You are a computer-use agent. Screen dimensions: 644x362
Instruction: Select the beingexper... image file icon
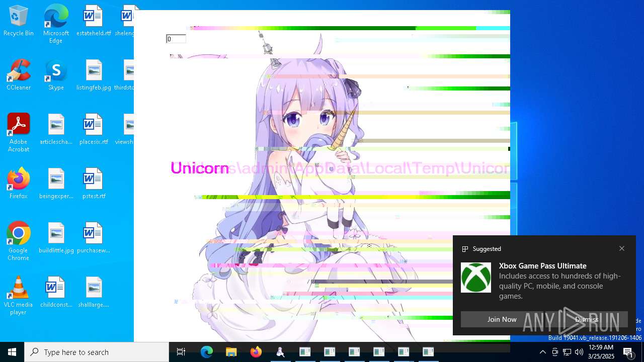(x=56, y=184)
